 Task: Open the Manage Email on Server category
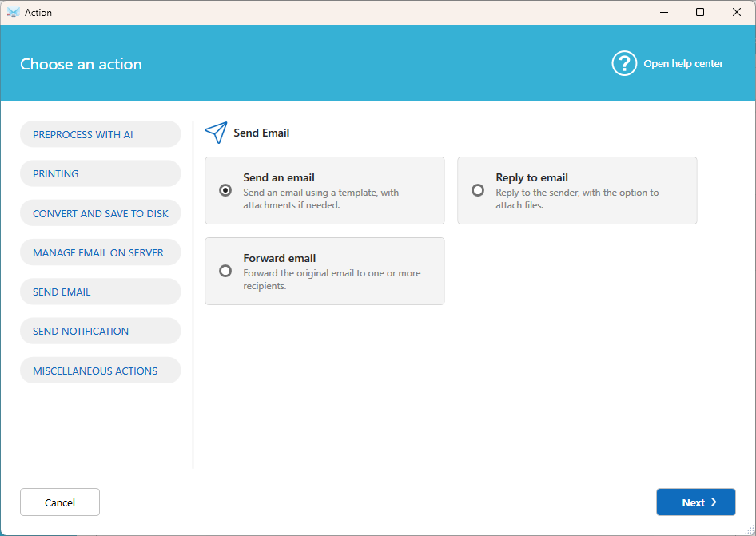tap(100, 252)
